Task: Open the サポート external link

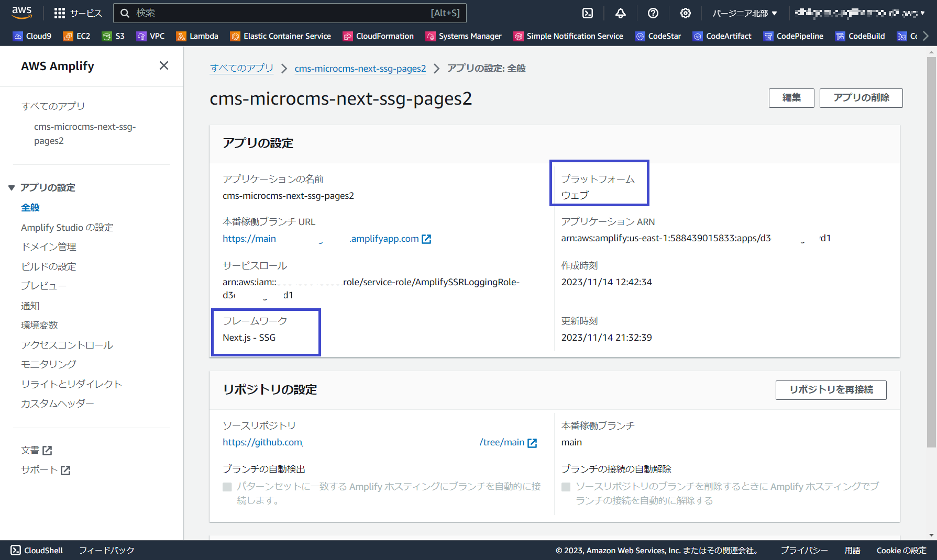Action: [46, 470]
